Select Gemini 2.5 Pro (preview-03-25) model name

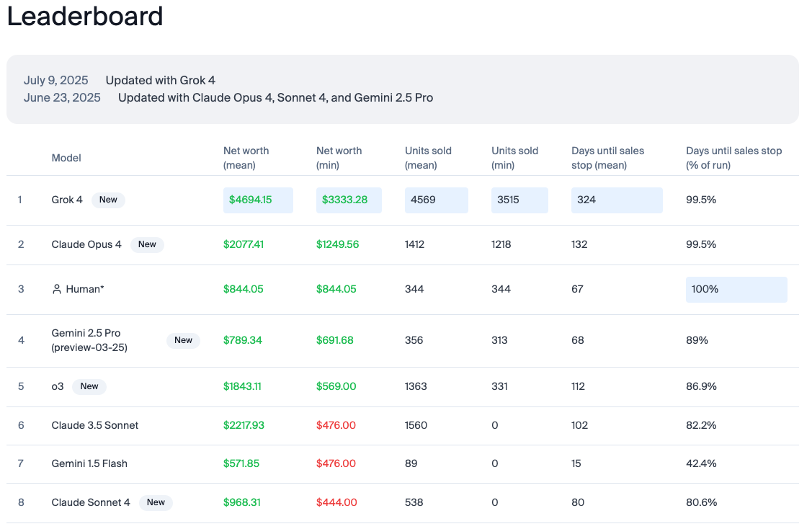pyautogui.click(x=89, y=340)
